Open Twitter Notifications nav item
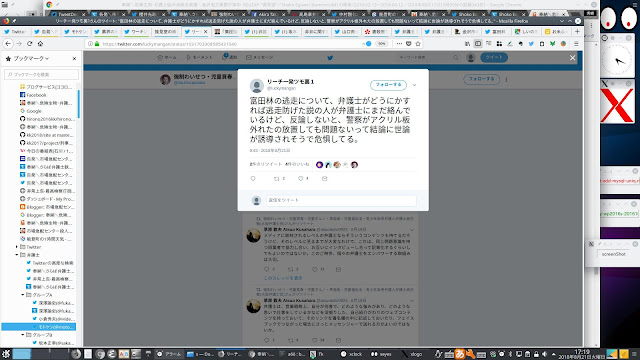640x360 pixels. (x=230, y=58)
